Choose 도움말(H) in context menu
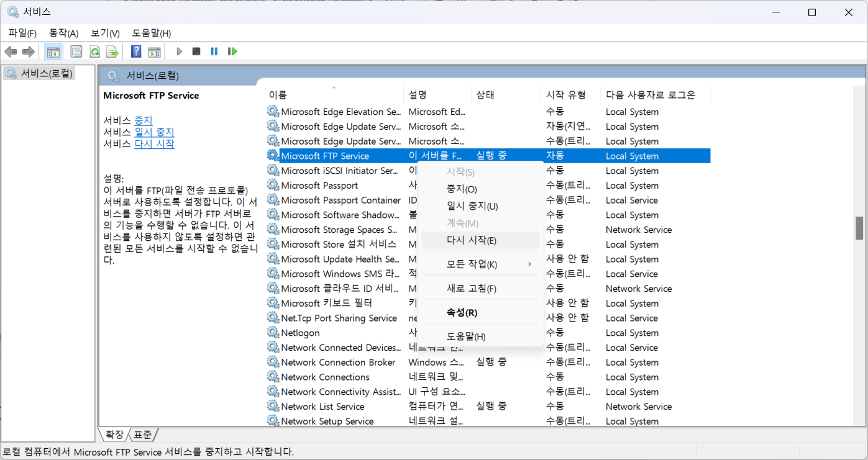868x460 pixels. click(480, 336)
